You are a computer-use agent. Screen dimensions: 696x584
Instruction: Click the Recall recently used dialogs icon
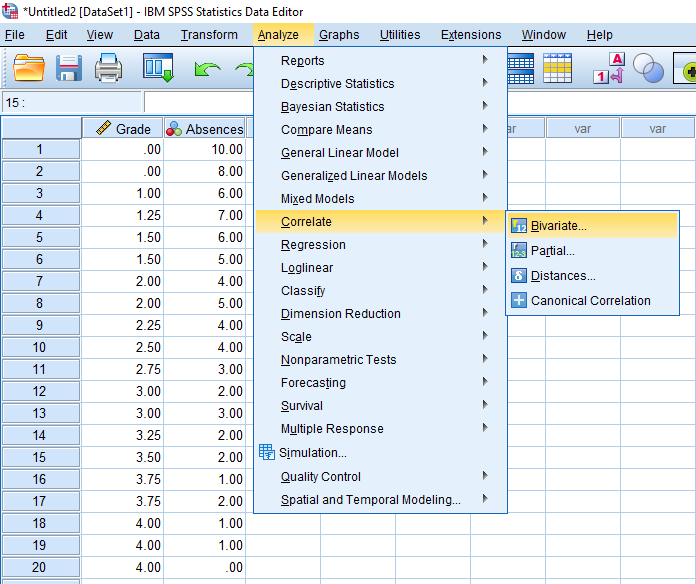158,68
